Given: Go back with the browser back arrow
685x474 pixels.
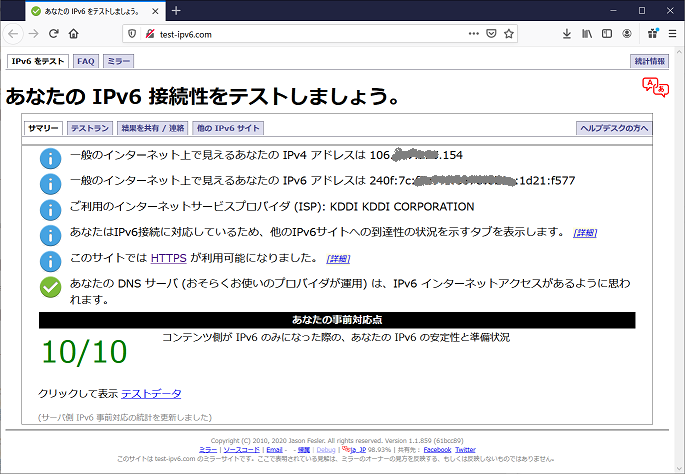Looking at the screenshot, I should [x=13, y=34].
